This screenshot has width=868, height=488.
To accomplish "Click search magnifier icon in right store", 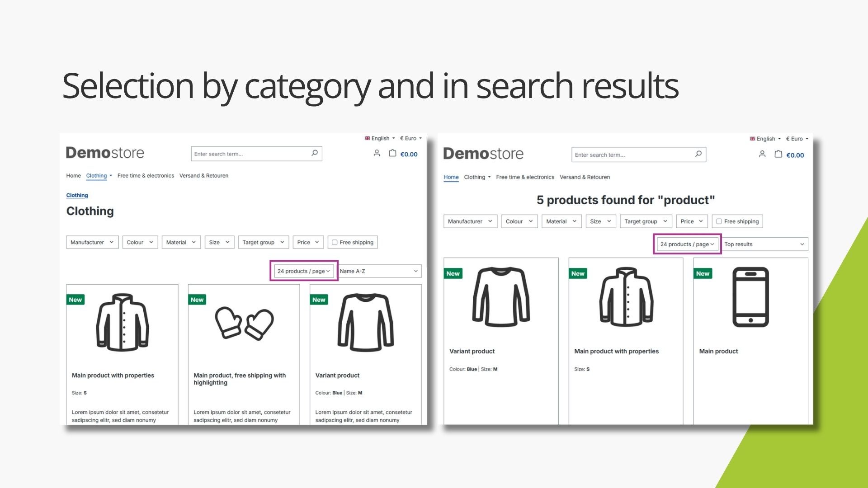I will [x=698, y=154].
